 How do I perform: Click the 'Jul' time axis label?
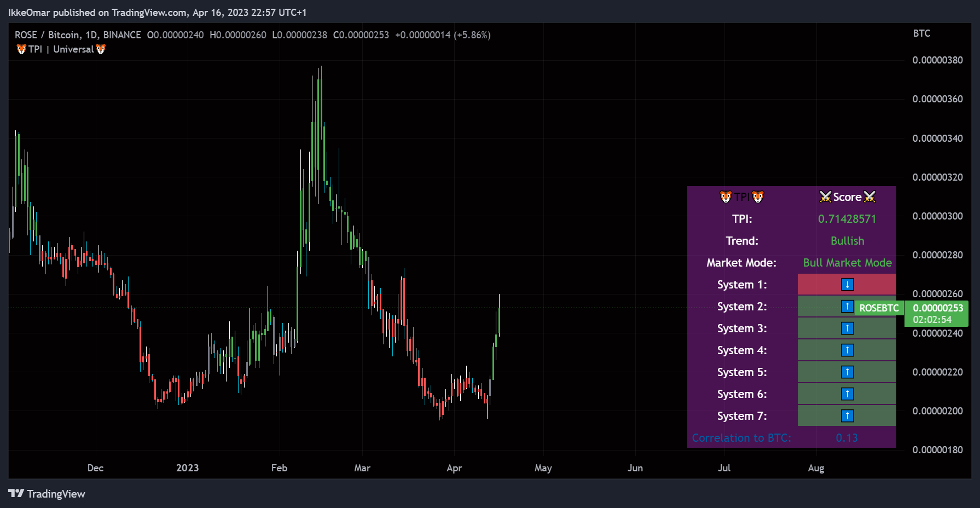pos(724,468)
